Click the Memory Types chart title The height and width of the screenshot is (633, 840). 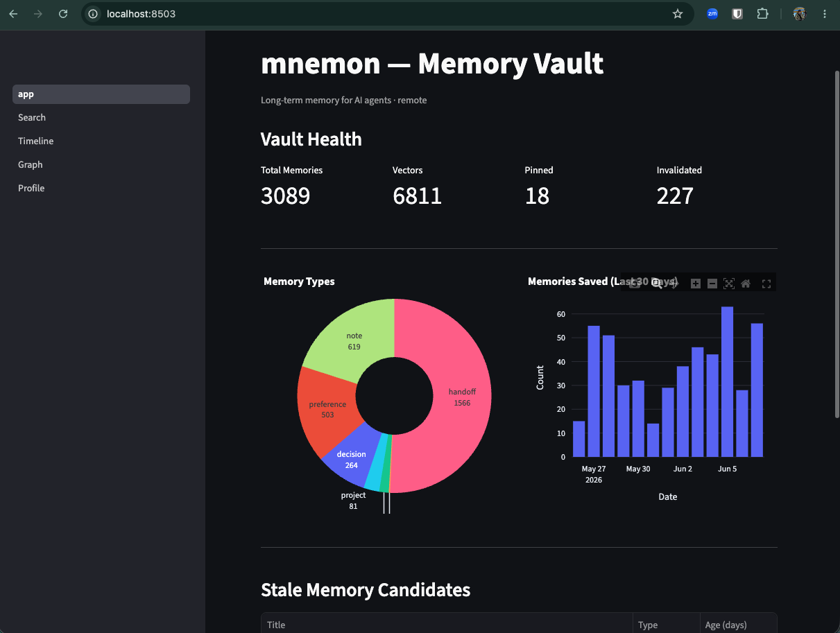pos(299,281)
